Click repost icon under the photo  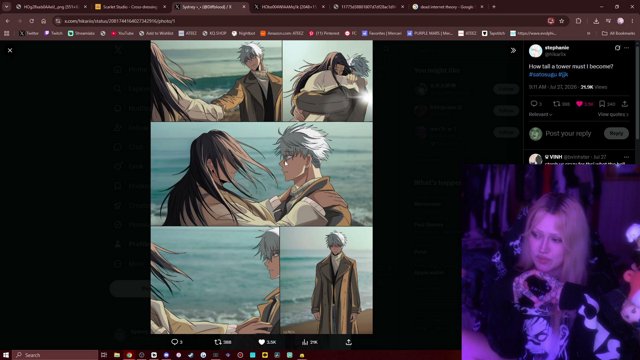point(218,342)
